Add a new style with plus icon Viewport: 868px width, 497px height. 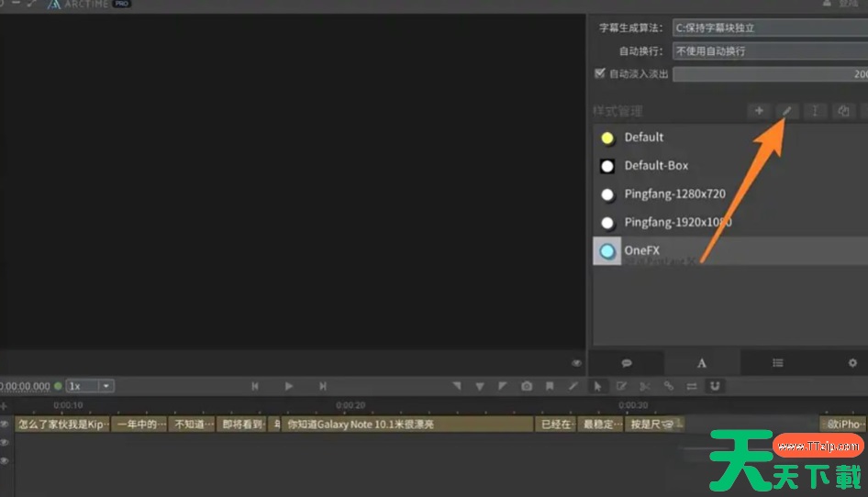coord(758,111)
